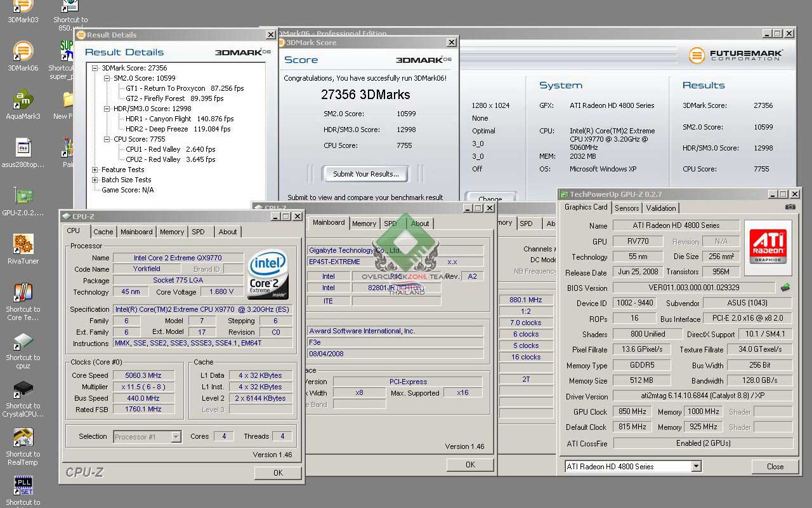Select GT1 - Return To Proxycon row

185,88
